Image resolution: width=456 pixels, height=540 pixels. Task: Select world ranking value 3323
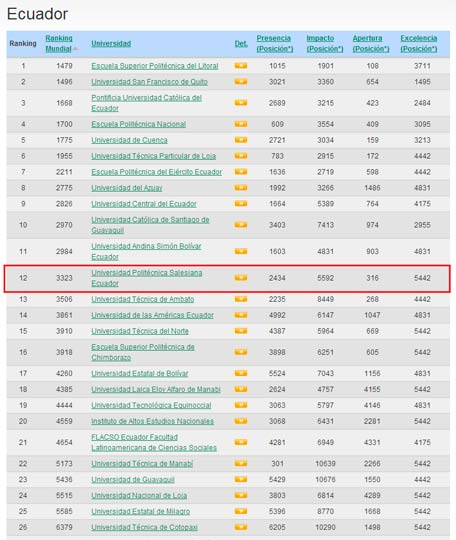pos(64,278)
